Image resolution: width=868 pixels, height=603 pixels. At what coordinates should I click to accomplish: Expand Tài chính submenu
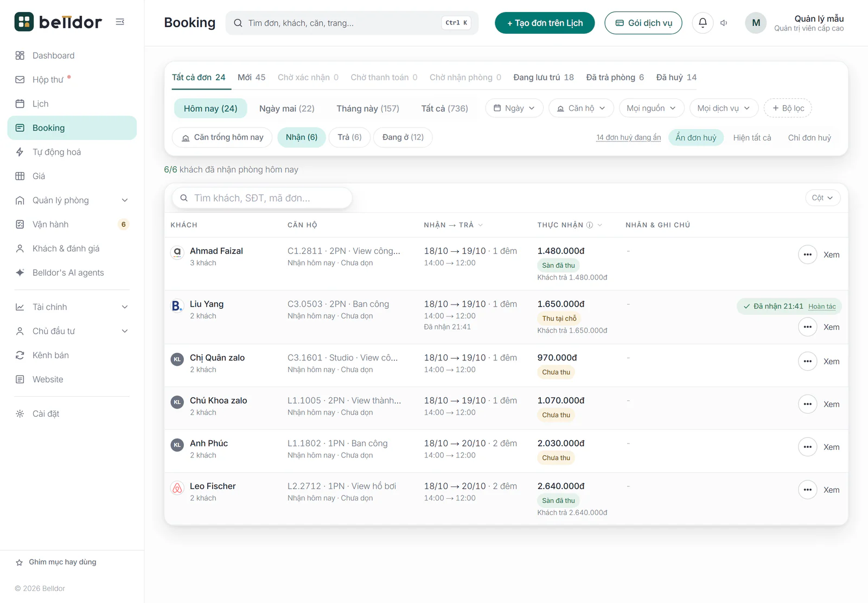[x=72, y=307]
